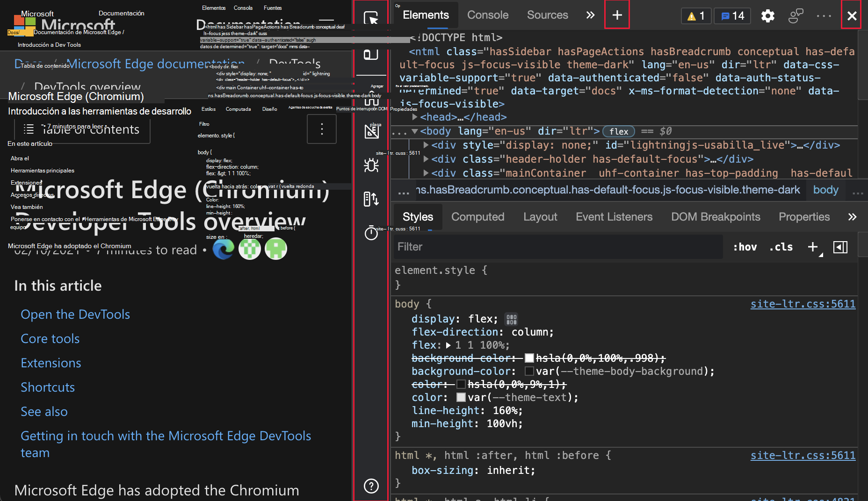Viewport: 868px width, 501px height.
Task: Add a new style rule with plus
Action: coord(813,247)
